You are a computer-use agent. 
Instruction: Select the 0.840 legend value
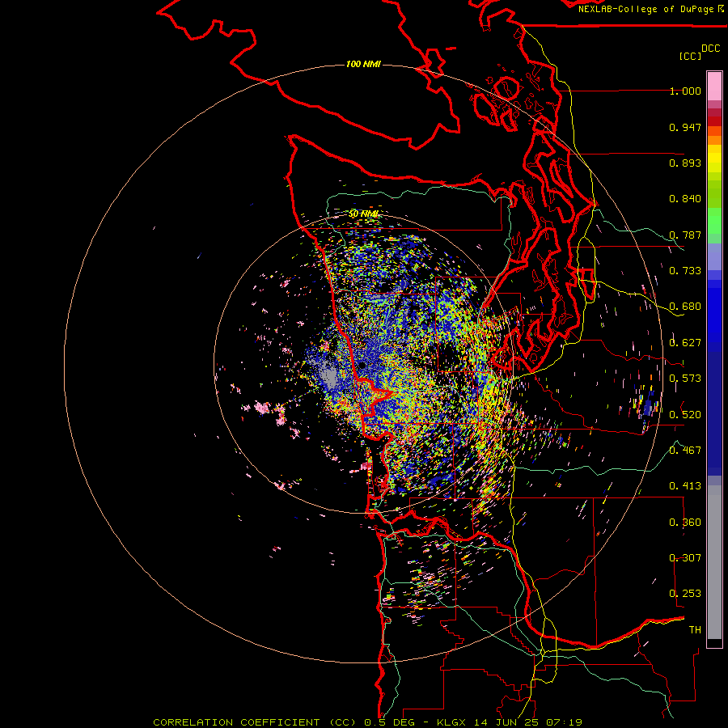[685, 199]
